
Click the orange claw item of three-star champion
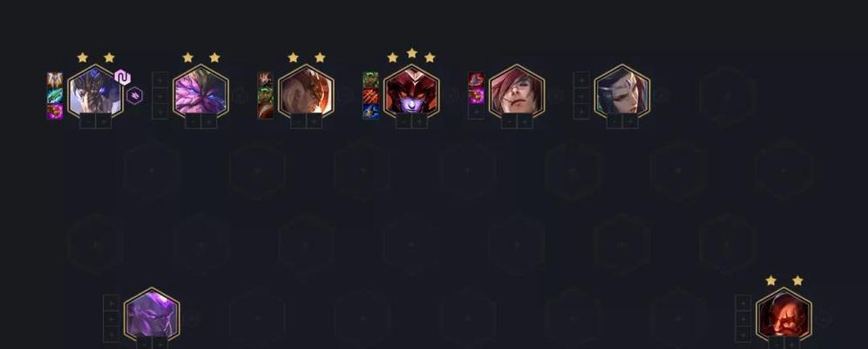click(x=371, y=96)
